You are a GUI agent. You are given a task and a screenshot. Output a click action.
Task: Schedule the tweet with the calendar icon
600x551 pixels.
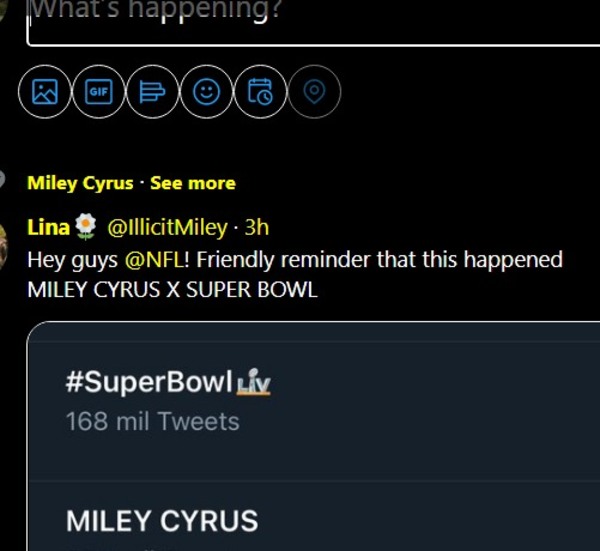click(260, 93)
